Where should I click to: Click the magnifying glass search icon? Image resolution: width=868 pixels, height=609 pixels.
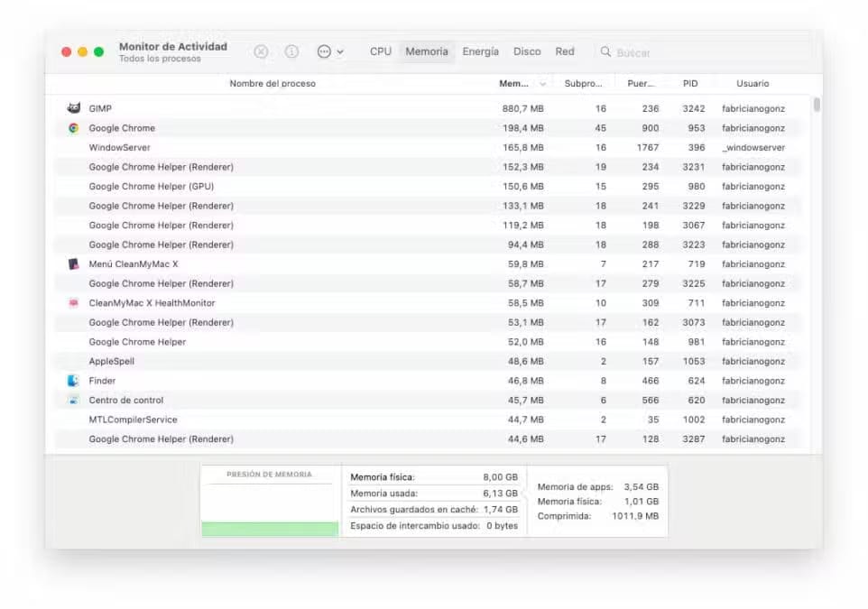605,52
